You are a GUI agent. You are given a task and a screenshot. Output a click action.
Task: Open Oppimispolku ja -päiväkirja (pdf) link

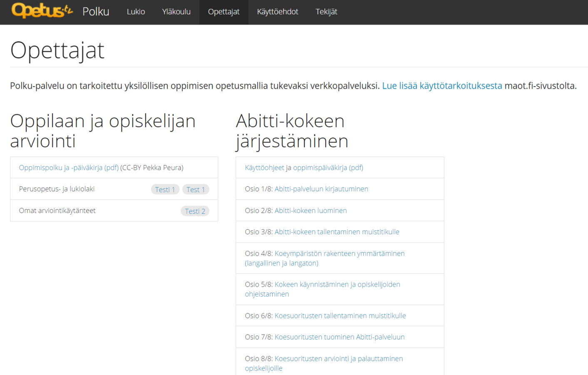pos(69,167)
